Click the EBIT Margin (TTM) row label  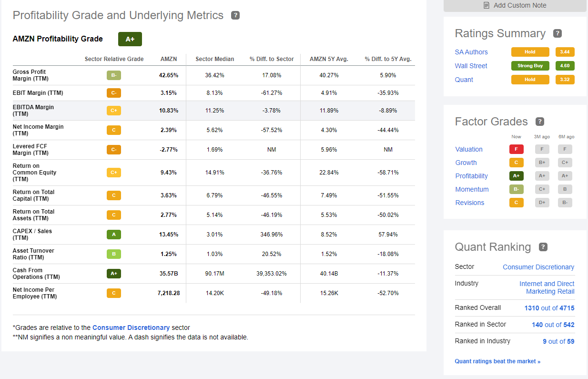(38, 93)
